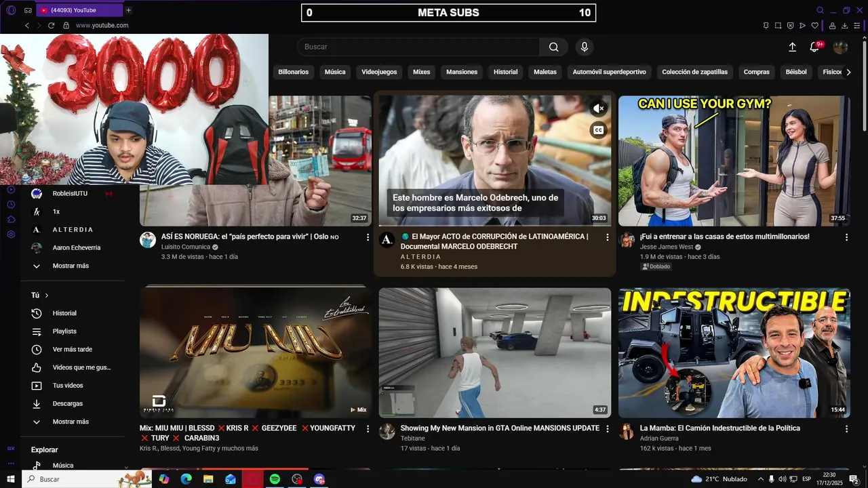The image size is (868, 488).
Task: Open Spotify from the taskbar
Action: (275, 479)
